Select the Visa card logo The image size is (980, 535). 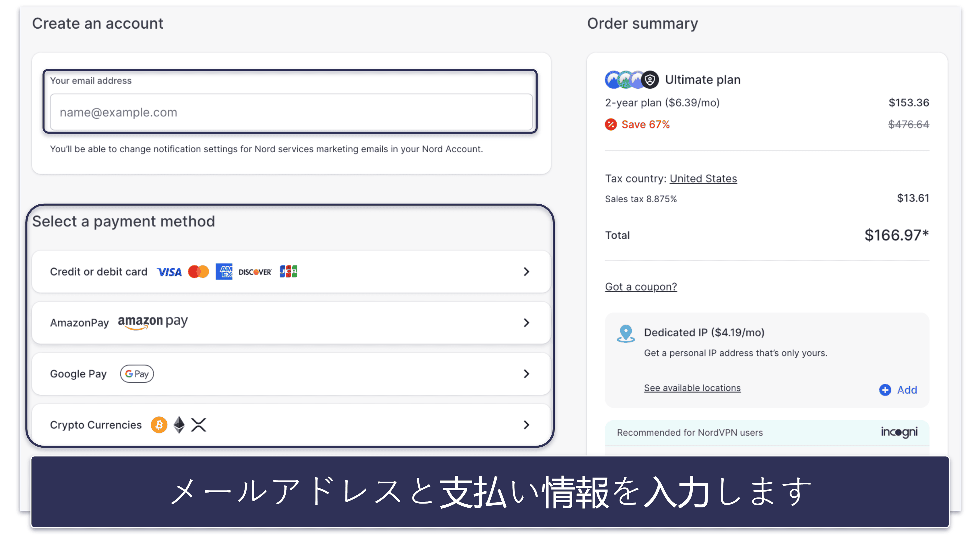169,272
